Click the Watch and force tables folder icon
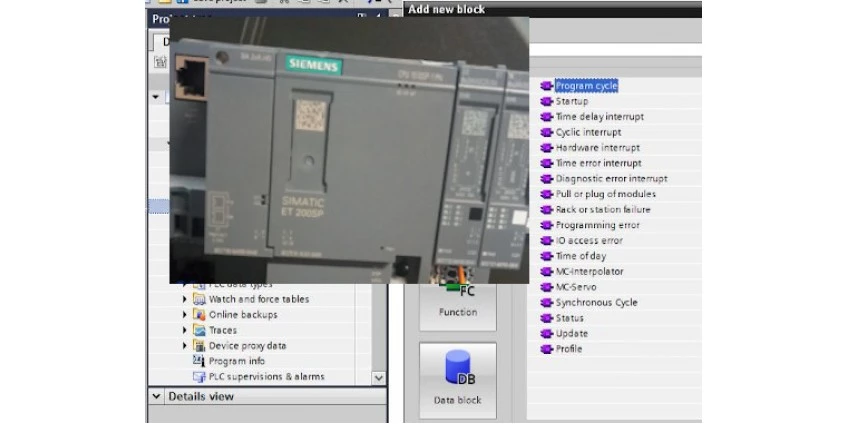Screen dimensions: 848x424 click(200, 299)
